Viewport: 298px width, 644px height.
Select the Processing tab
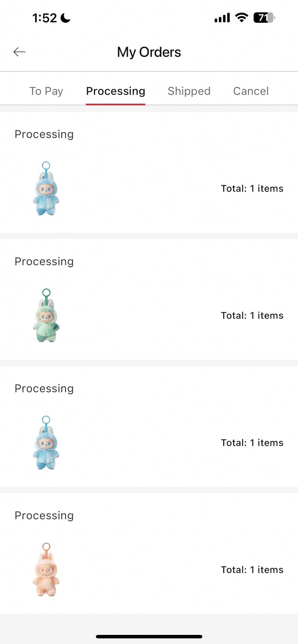(x=116, y=91)
